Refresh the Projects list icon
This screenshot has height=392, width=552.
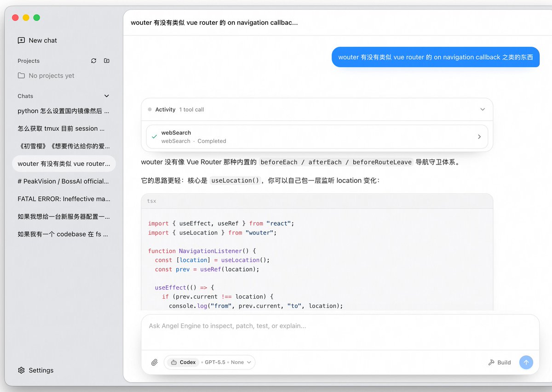tap(94, 61)
